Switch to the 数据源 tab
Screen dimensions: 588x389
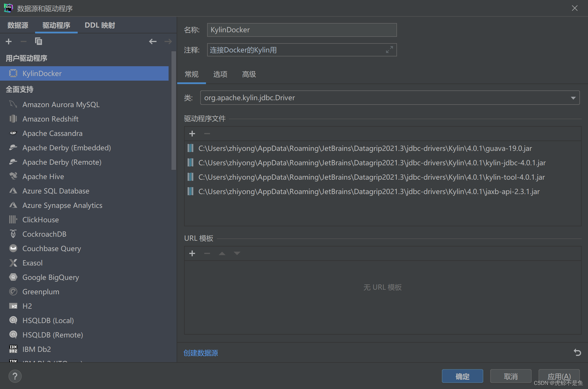[18, 25]
